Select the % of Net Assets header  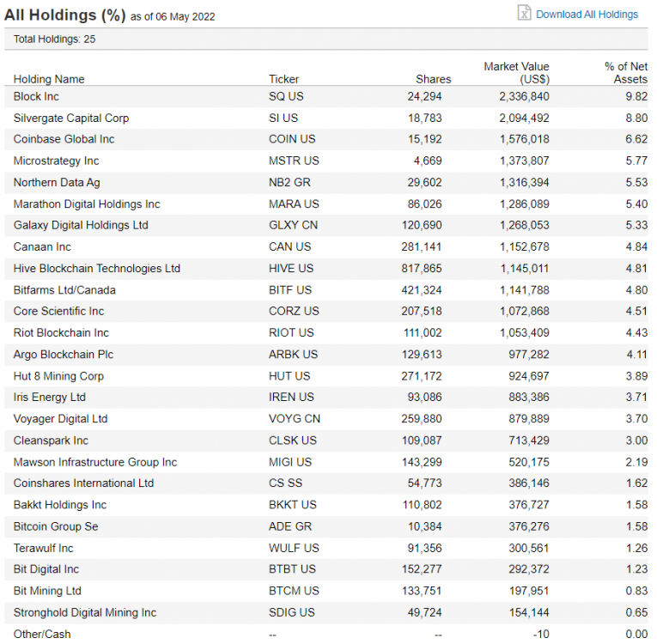pyautogui.click(x=626, y=73)
